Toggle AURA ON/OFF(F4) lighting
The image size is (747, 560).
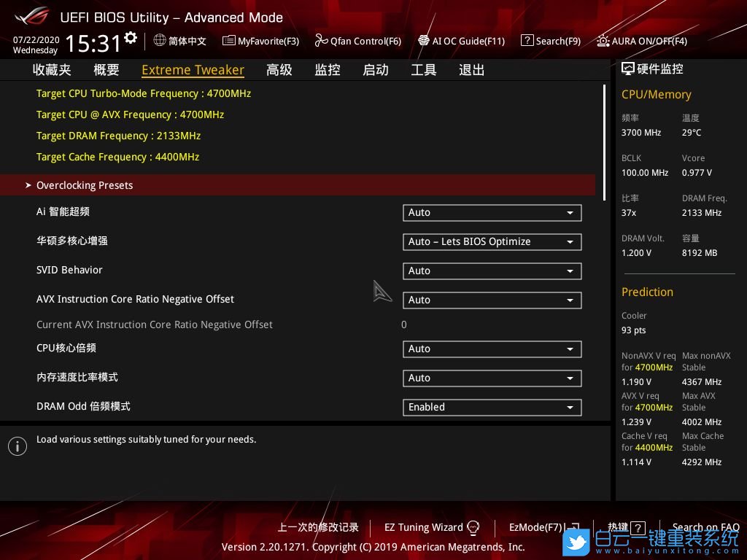click(x=603, y=41)
